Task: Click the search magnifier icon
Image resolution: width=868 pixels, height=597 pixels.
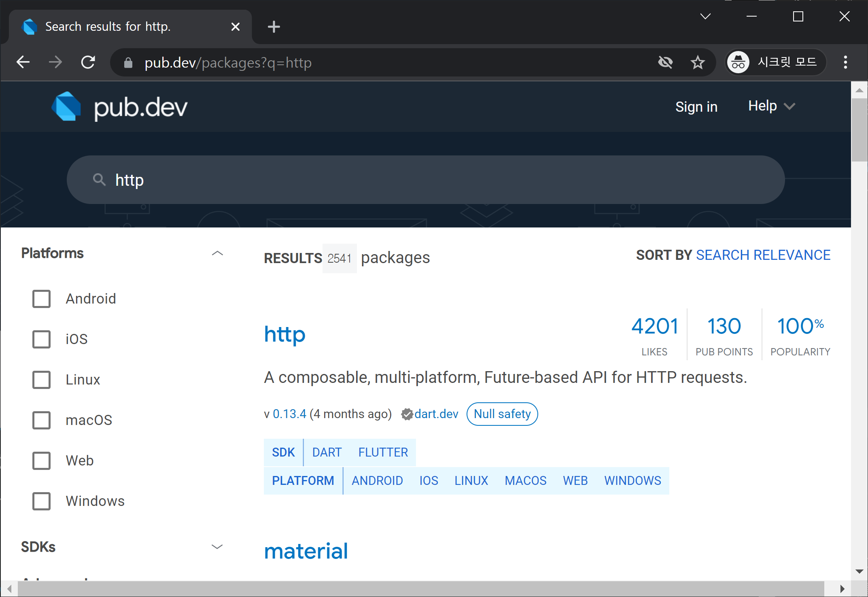Action: pos(99,179)
